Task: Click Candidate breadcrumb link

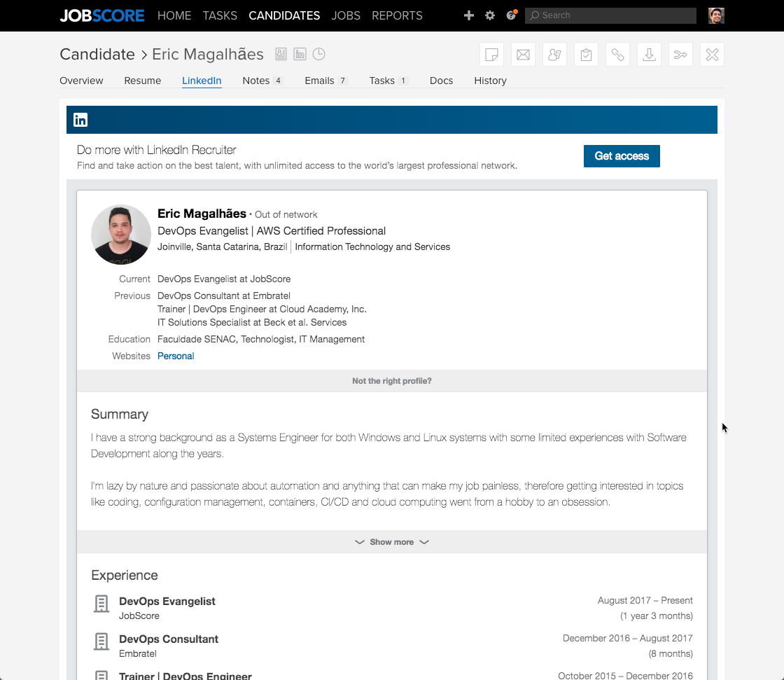Action: 97,54
